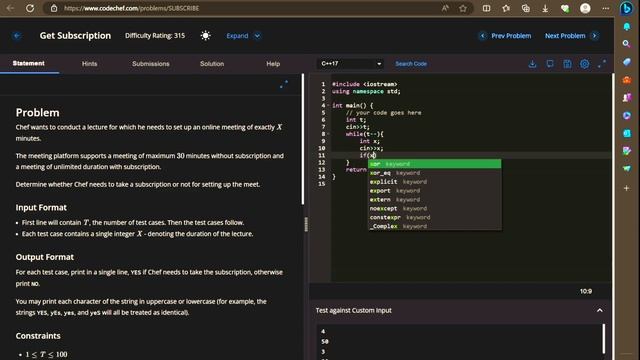Screen dimensions: 640x360
Task: Click the sidebar notifications bell icon
Action: [x=627, y=27]
